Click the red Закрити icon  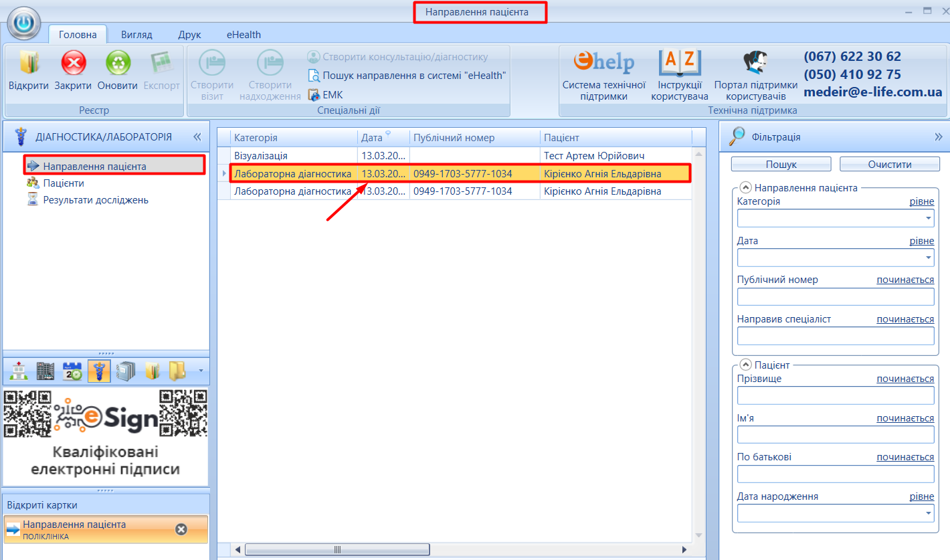[74, 63]
